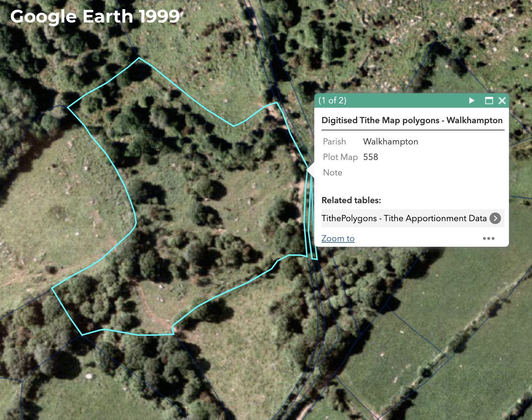Maximize the feature popup

click(489, 100)
